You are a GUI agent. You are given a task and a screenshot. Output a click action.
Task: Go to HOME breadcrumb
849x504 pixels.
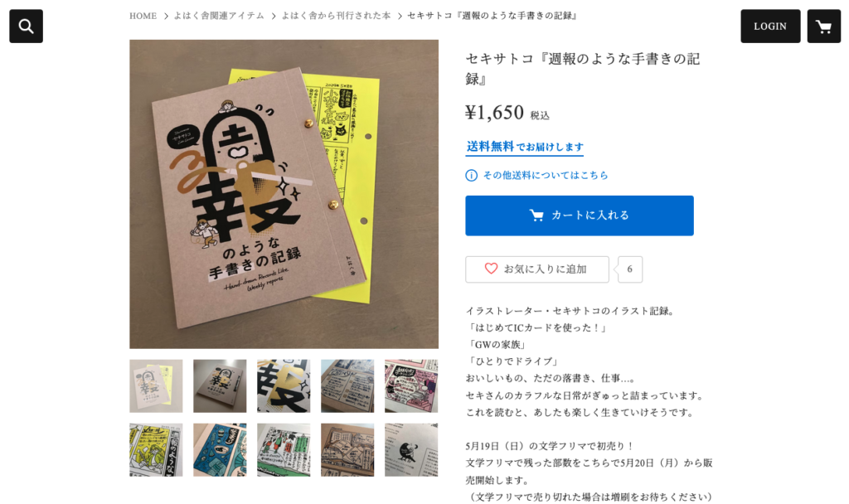(143, 16)
